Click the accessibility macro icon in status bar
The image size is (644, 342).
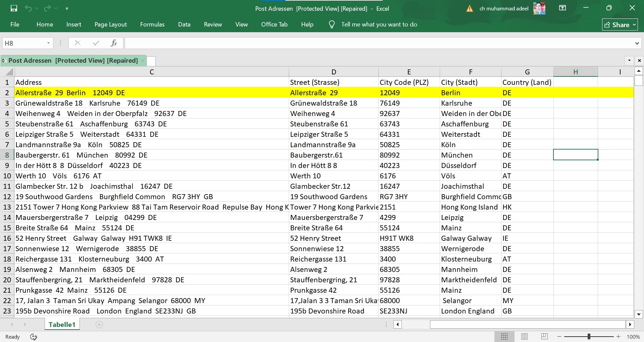34,337
